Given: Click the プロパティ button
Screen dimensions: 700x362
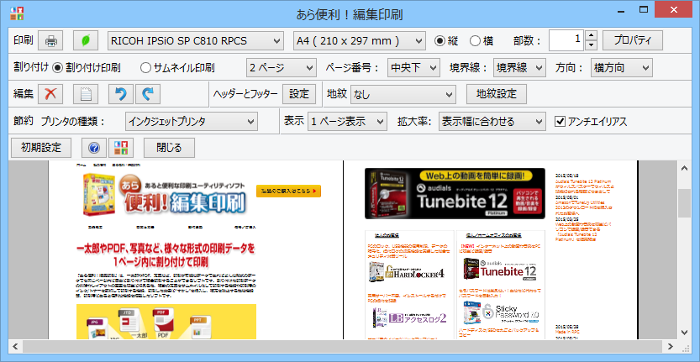Looking at the screenshot, I should [x=632, y=41].
